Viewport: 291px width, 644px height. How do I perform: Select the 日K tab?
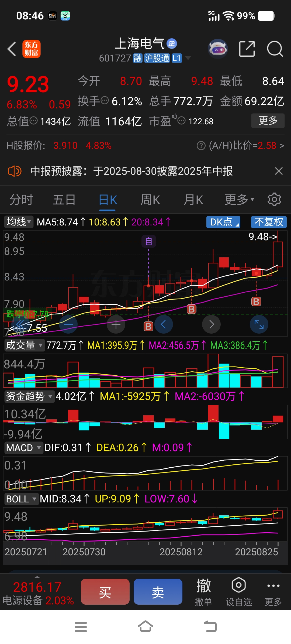(108, 200)
